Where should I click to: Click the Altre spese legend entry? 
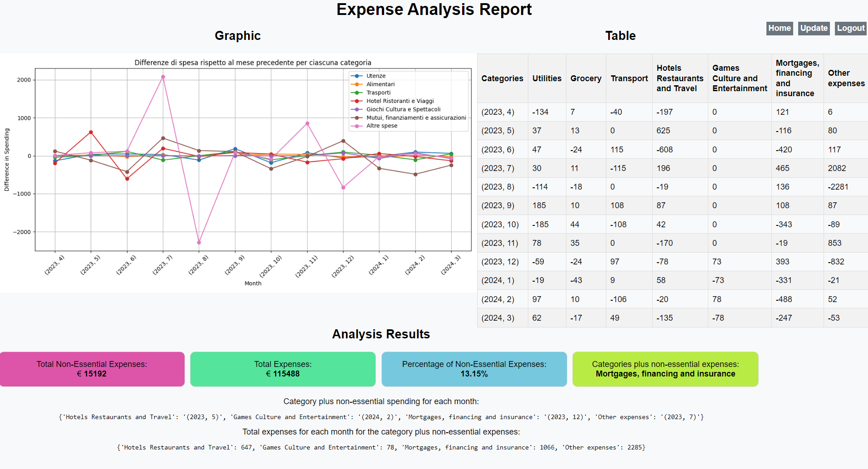[375, 126]
